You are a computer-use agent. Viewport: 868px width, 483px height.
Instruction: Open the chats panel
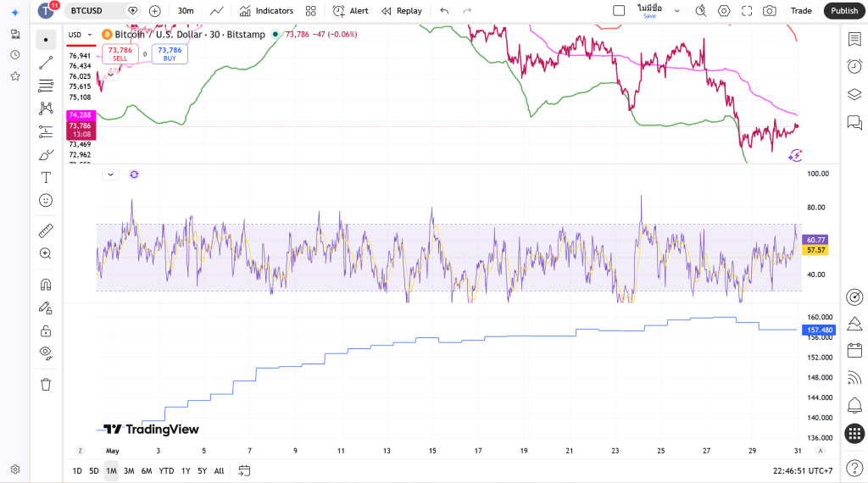(x=854, y=122)
